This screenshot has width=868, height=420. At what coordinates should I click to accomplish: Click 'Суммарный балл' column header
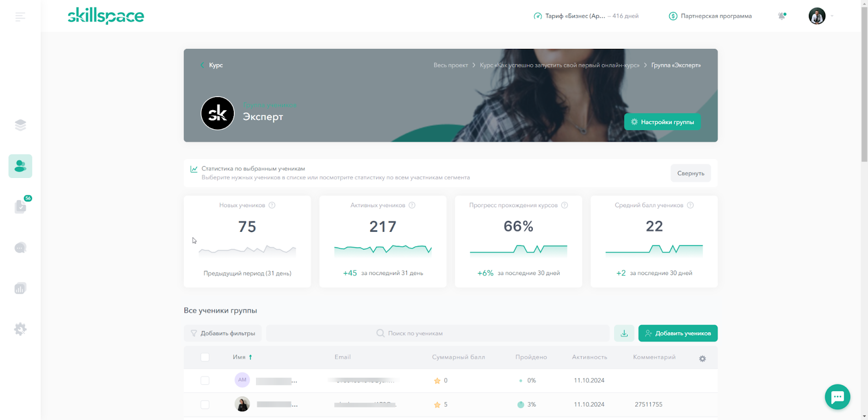coord(458,357)
